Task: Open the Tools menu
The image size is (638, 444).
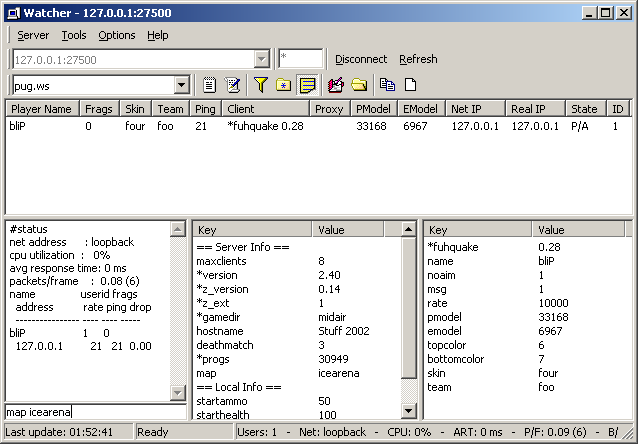Action: tap(74, 35)
